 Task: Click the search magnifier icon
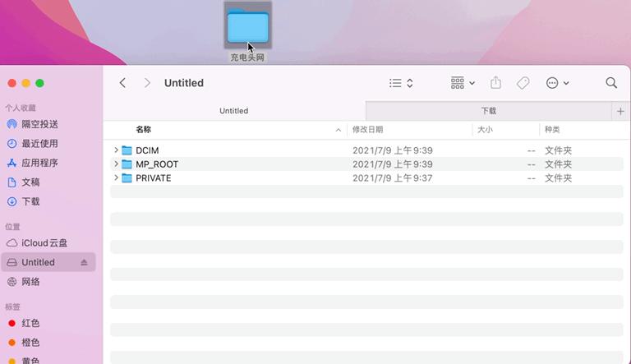pos(611,83)
